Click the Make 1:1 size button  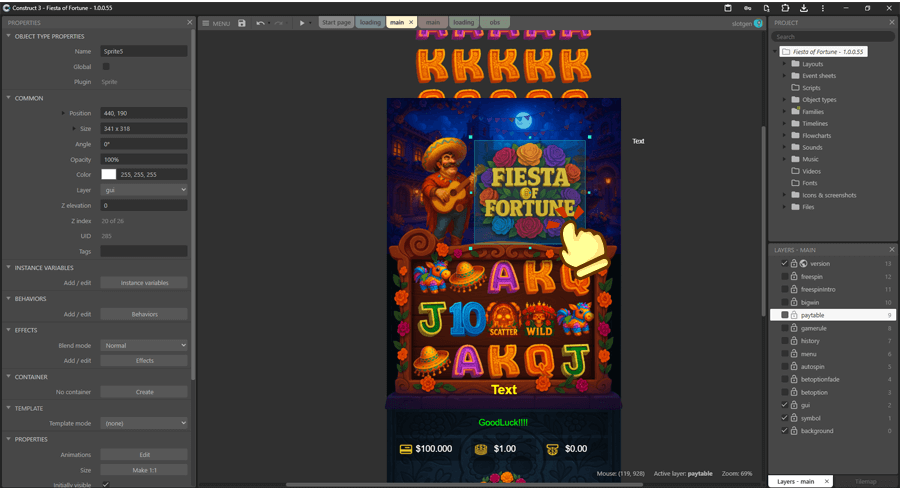pos(144,470)
